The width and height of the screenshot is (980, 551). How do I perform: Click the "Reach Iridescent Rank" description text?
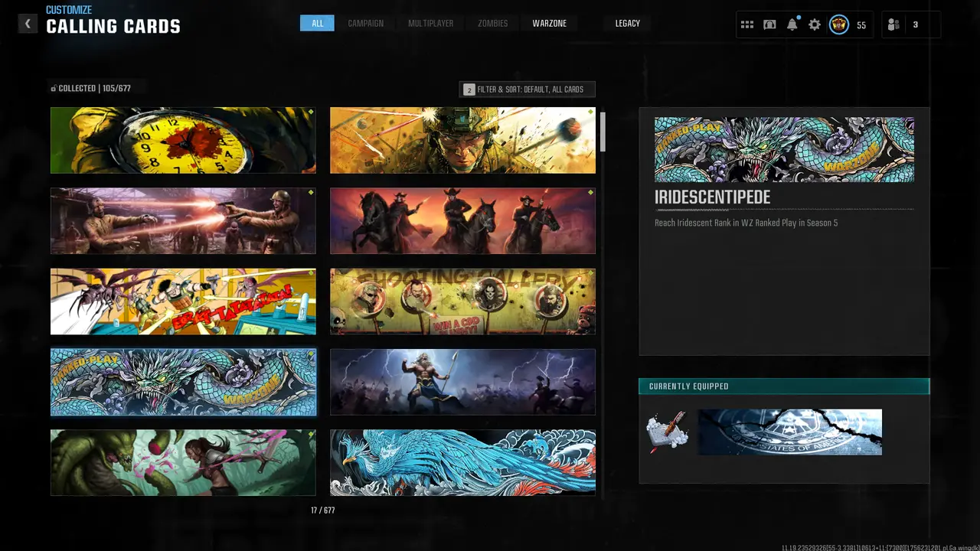click(746, 223)
